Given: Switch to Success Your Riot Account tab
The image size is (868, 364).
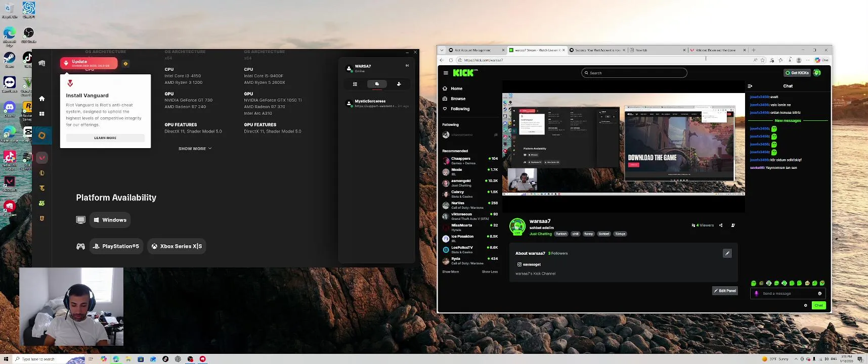Looking at the screenshot, I should [597, 50].
